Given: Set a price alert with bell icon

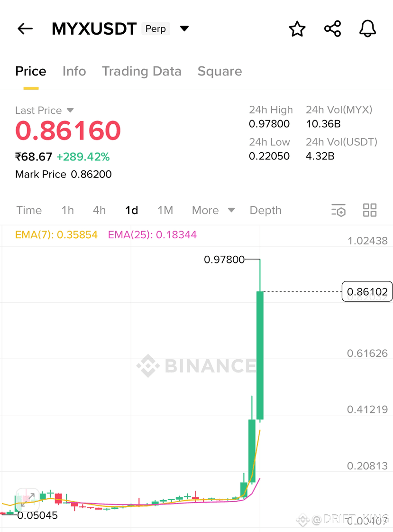Looking at the screenshot, I should pyautogui.click(x=367, y=28).
